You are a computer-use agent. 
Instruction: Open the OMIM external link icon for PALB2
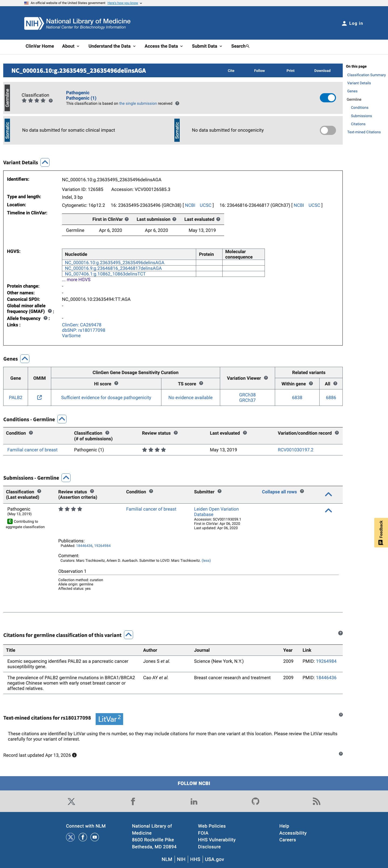(x=39, y=397)
